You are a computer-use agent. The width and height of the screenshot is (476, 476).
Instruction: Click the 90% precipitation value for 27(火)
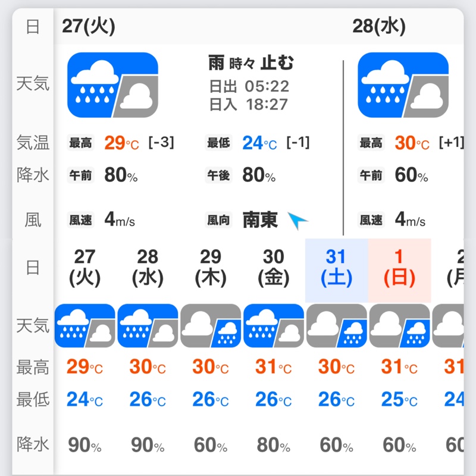(x=84, y=445)
